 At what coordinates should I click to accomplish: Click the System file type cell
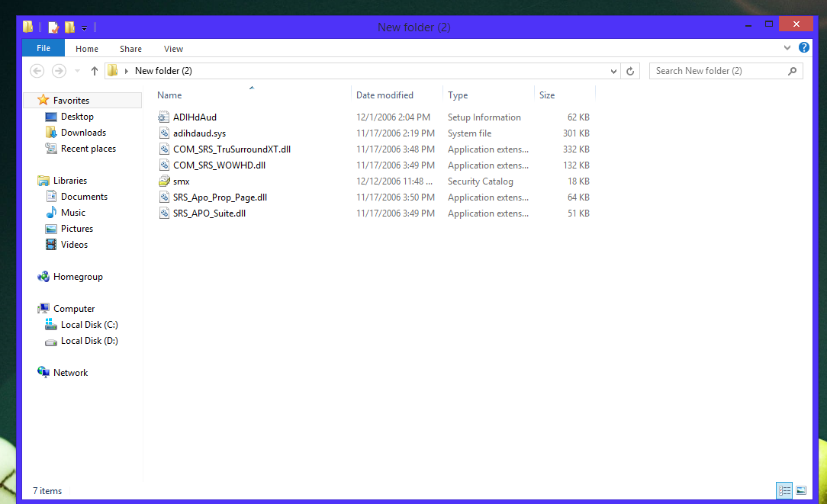tap(469, 133)
